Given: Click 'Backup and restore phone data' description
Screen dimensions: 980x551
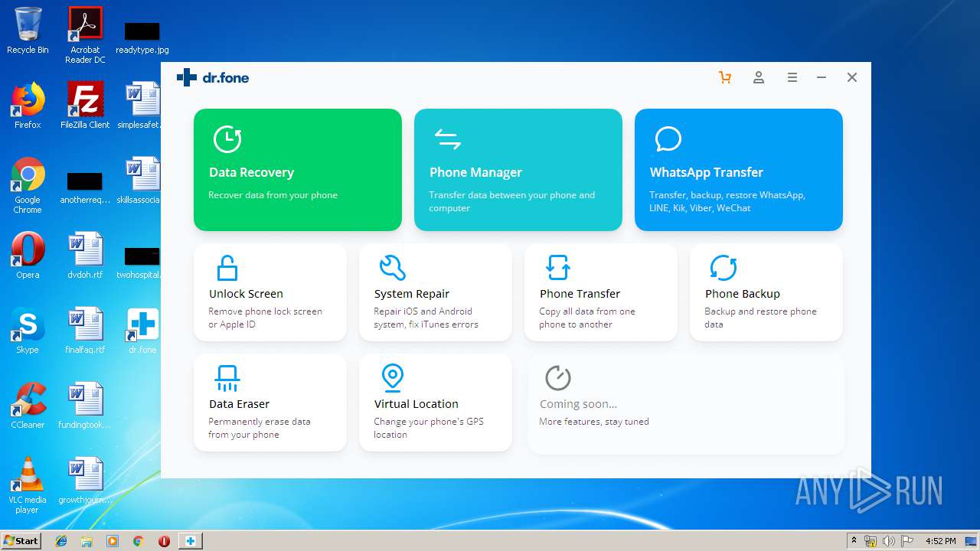Looking at the screenshot, I should tap(760, 318).
